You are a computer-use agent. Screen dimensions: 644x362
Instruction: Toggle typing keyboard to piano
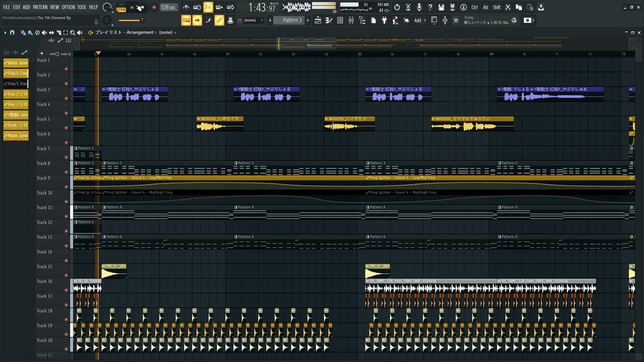(x=186, y=20)
